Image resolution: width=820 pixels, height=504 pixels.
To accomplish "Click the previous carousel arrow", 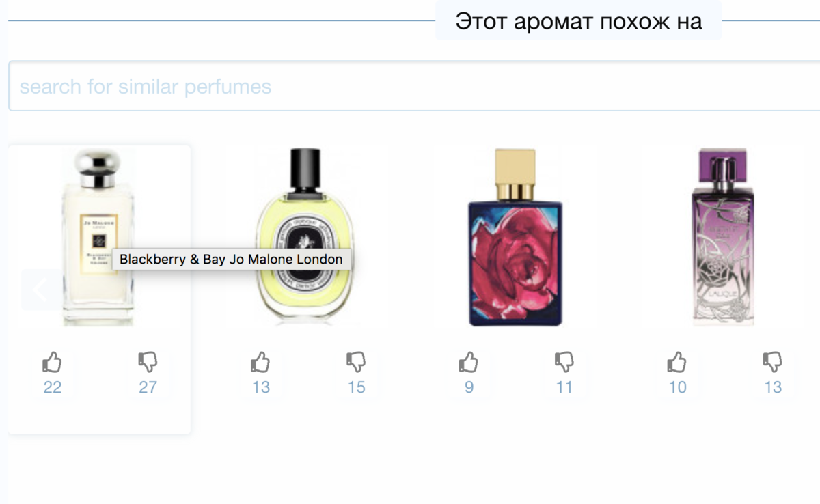I will [40, 290].
